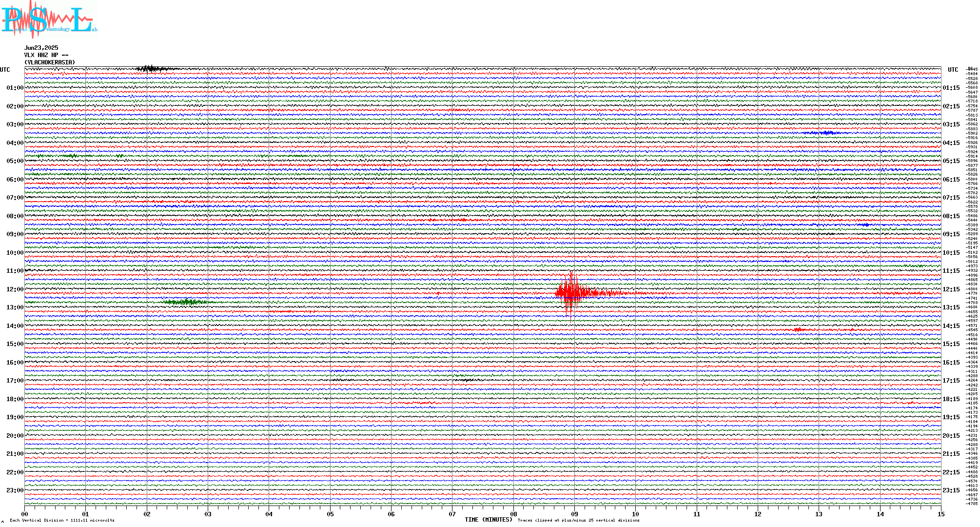980x527 pixels.
Task: Click the minute axis tick label 00
Action: [25, 514]
